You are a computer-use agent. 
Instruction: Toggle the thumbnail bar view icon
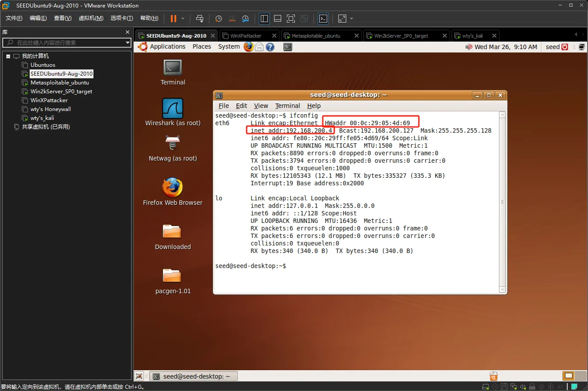click(x=278, y=19)
